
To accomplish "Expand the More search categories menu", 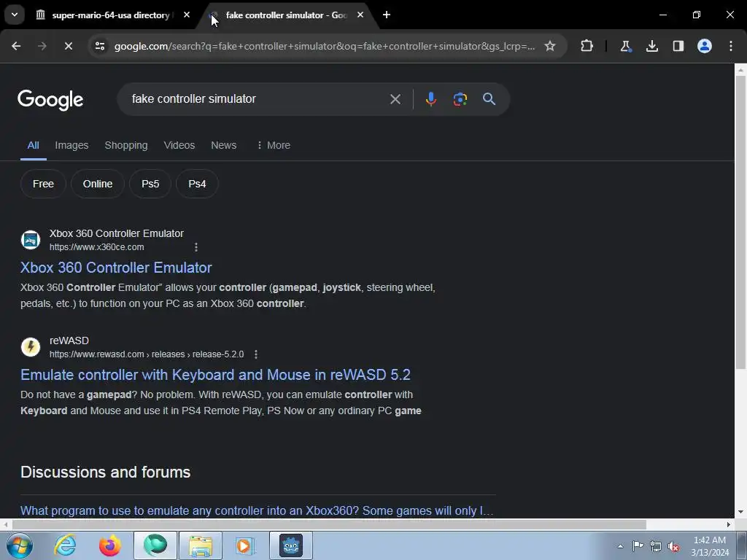I will [x=273, y=145].
